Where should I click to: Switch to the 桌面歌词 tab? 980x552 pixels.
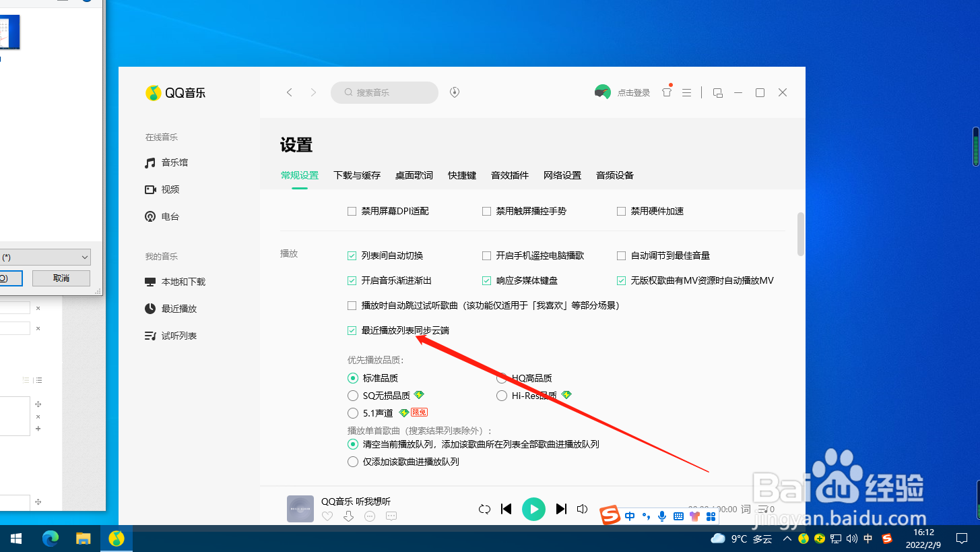pyautogui.click(x=414, y=175)
